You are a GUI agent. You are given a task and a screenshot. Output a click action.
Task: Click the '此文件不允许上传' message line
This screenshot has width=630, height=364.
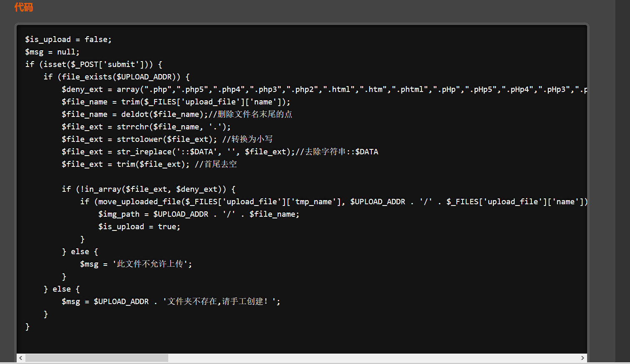pyautogui.click(x=136, y=264)
